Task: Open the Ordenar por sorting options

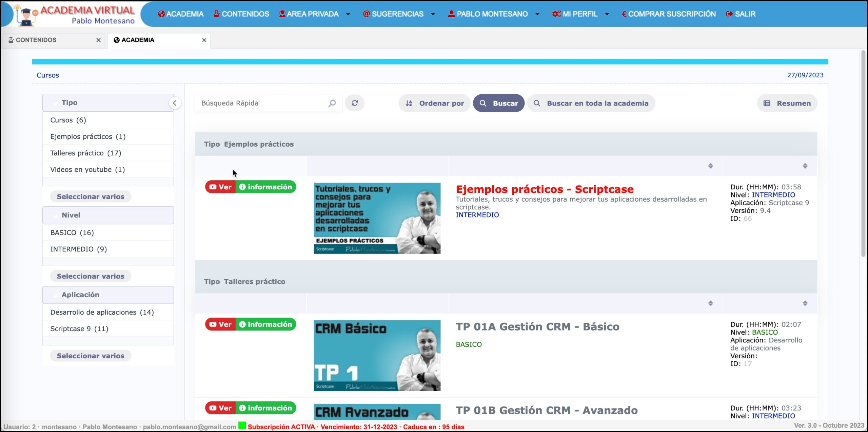Action: [434, 103]
